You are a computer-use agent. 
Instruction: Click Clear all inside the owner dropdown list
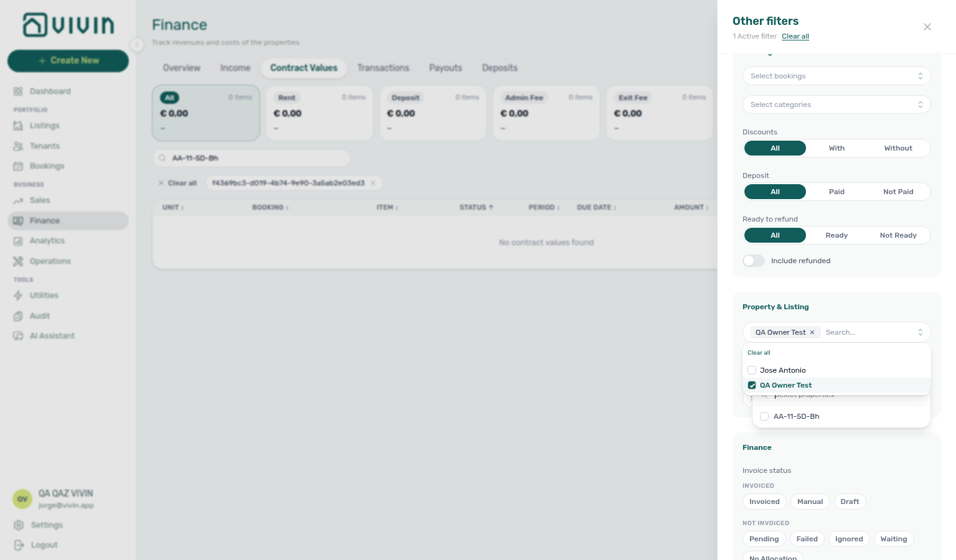pyautogui.click(x=759, y=353)
